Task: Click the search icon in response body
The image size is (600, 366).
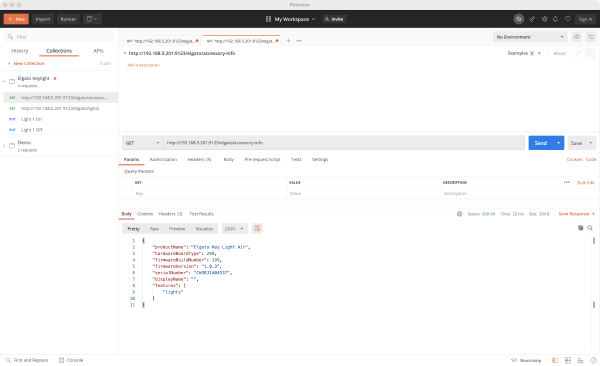Action: click(x=590, y=228)
